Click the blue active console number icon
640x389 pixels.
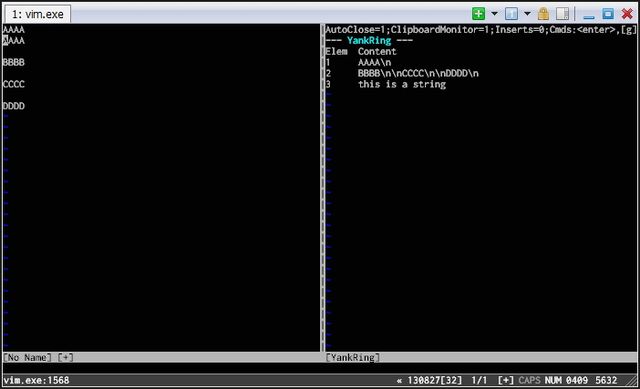point(511,13)
